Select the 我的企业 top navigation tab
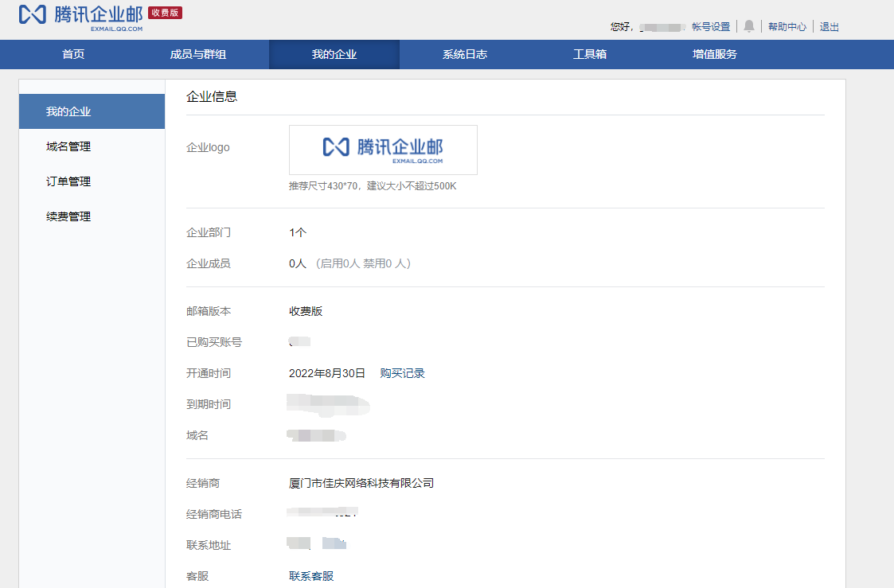 [334, 54]
